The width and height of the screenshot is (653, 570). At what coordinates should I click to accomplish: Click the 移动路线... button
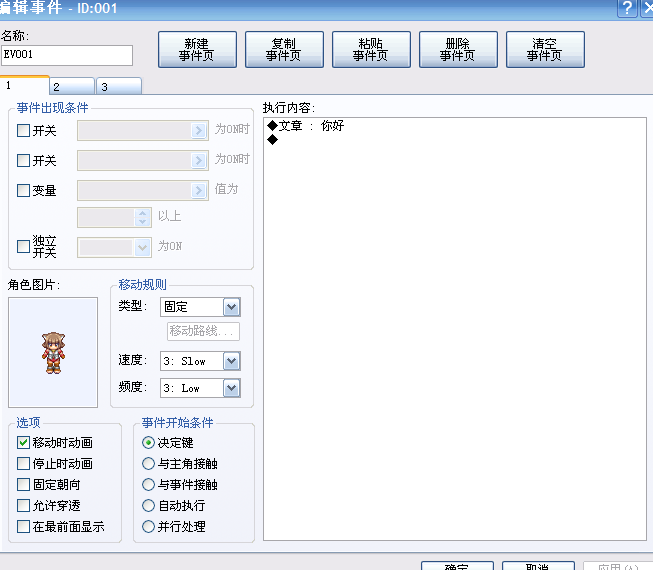(204, 331)
